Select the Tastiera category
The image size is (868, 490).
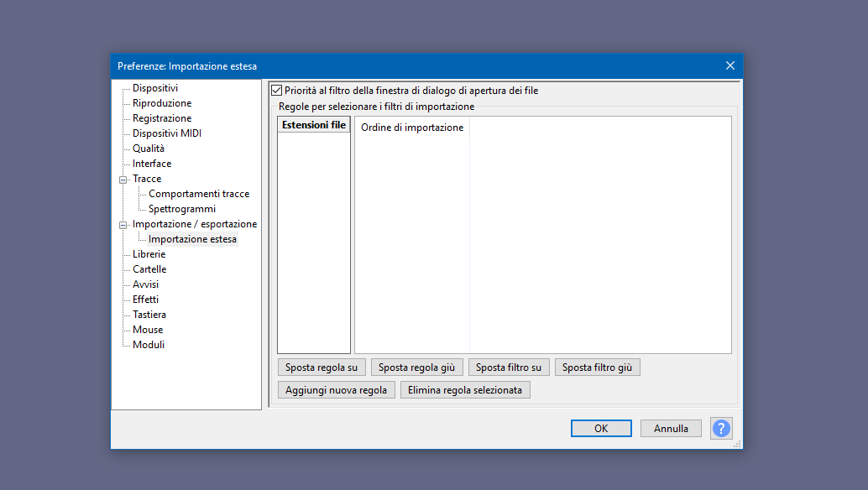[149, 314]
